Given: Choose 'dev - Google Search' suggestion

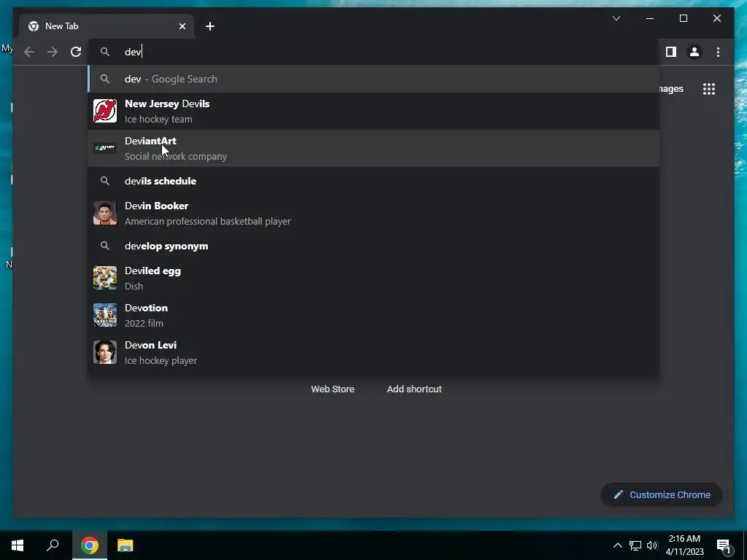Looking at the screenshot, I should [x=373, y=79].
